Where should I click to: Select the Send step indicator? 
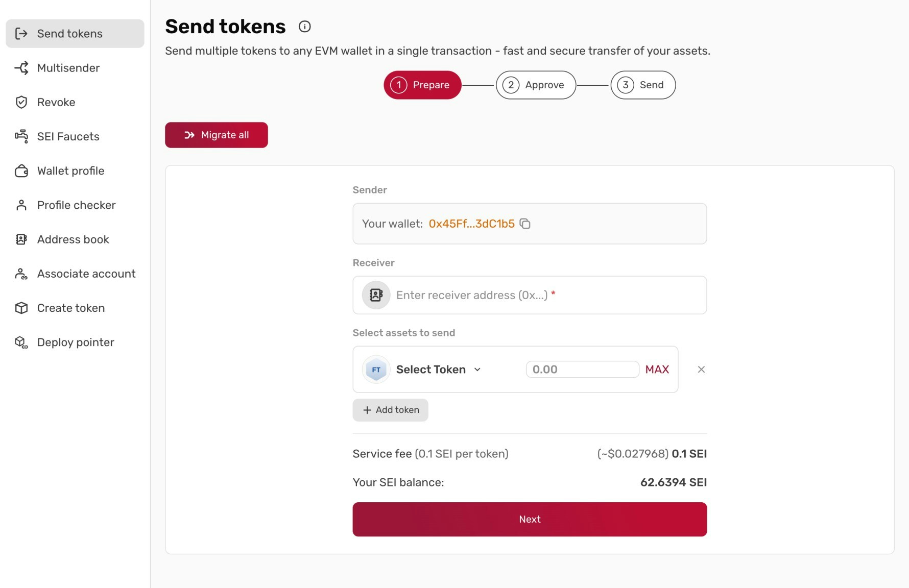point(642,85)
